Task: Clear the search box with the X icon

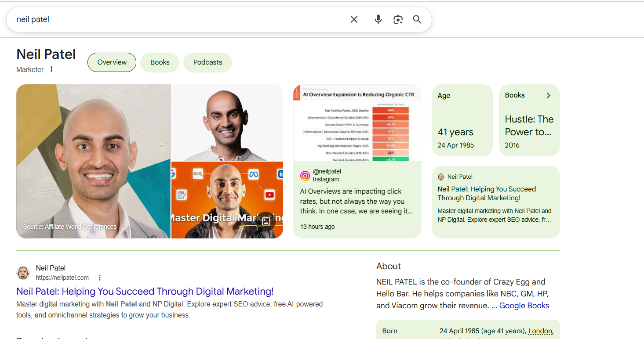Action: 354,19
